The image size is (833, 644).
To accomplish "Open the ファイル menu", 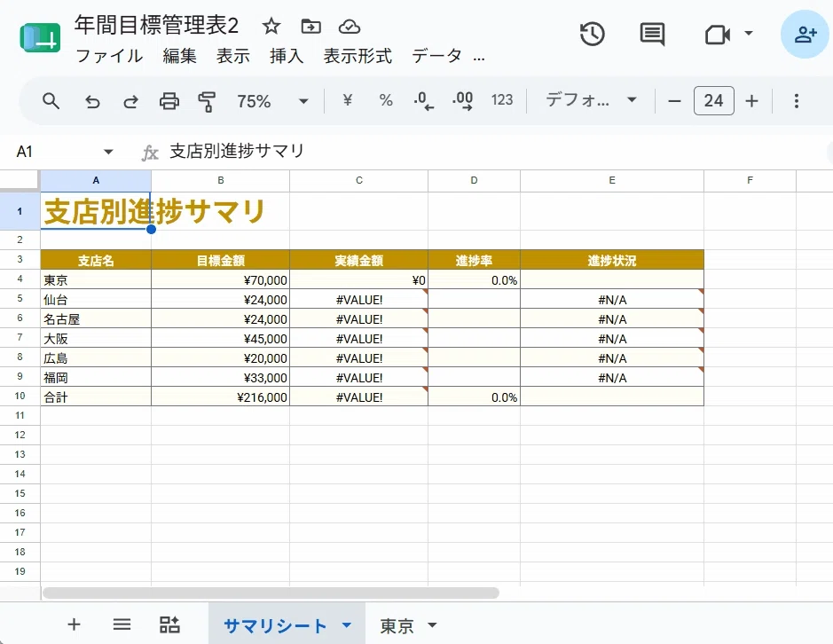I will (x=109, y=56).
